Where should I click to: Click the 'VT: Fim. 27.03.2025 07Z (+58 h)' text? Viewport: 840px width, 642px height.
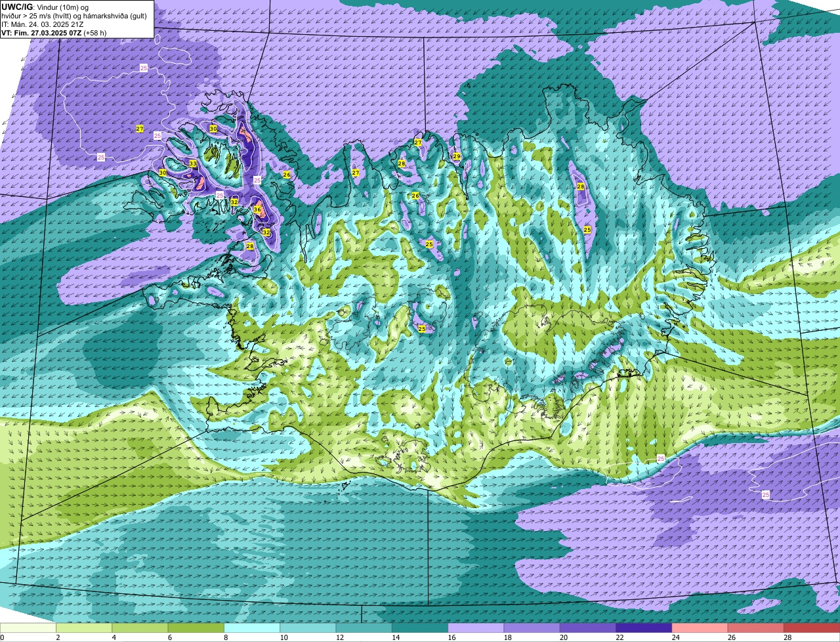tap(54, 33)
